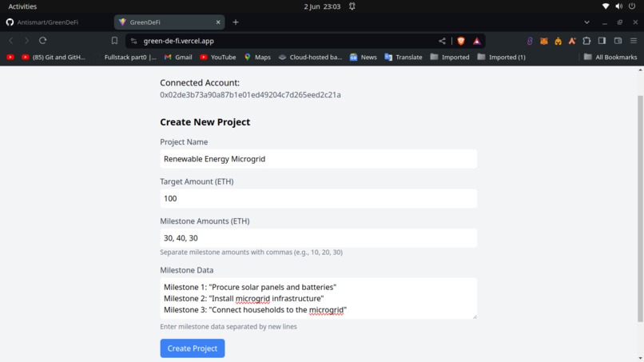644x362 pixels.
Task: Reload the page with refresh icon
Action: coord(42,41)
